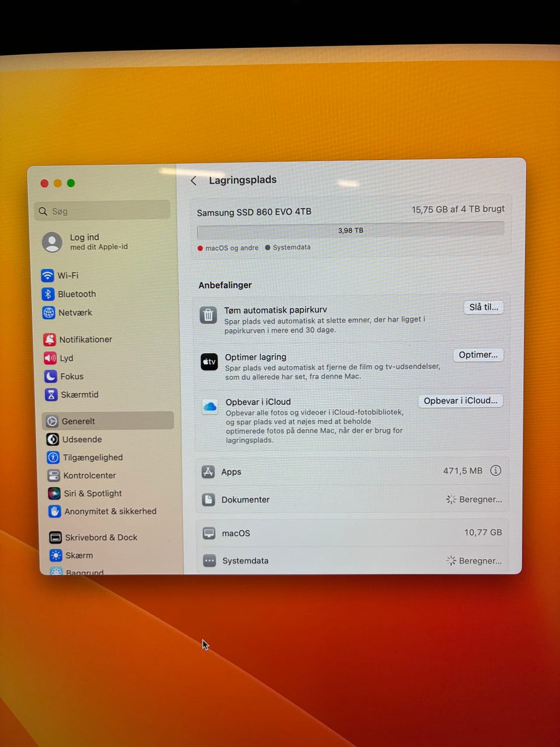Click the Optimer... button
560x747 pixels.
tap(478, 355)
